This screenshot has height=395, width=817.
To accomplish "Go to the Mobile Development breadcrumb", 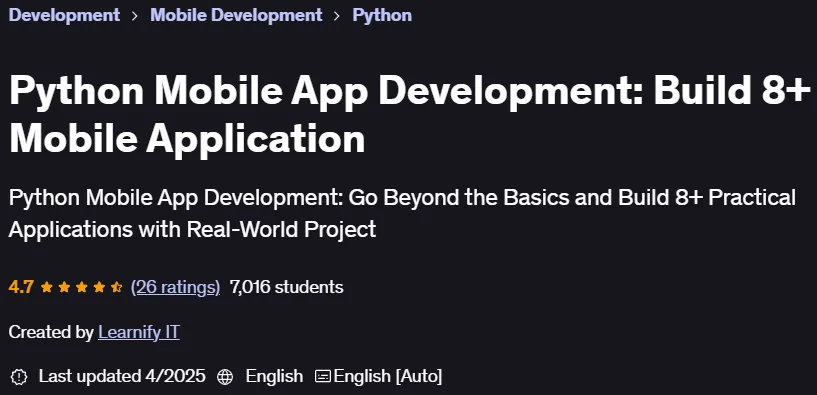I will tap(236, 15).
